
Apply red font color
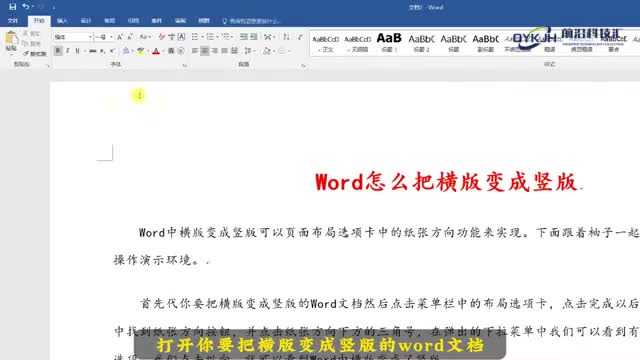tap(156, 51)
